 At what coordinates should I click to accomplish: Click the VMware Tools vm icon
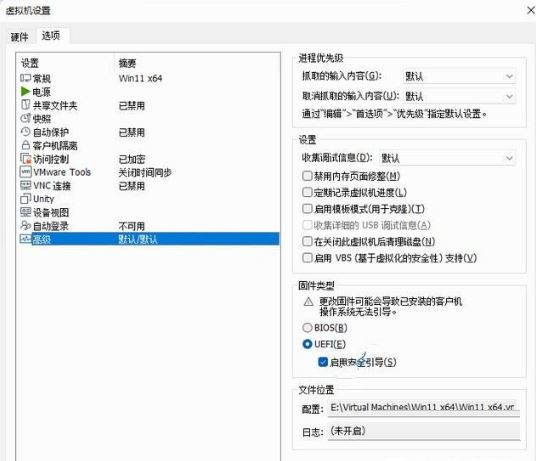25,172
